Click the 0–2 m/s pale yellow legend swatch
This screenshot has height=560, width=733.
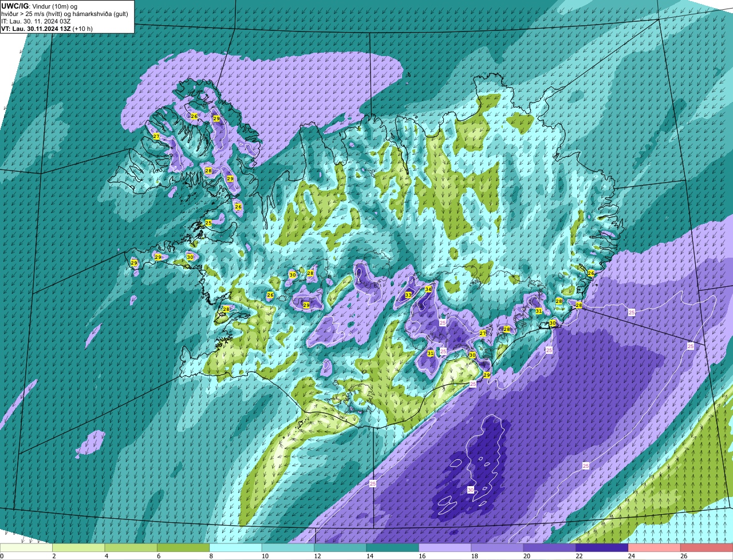(x=26, y=547)
